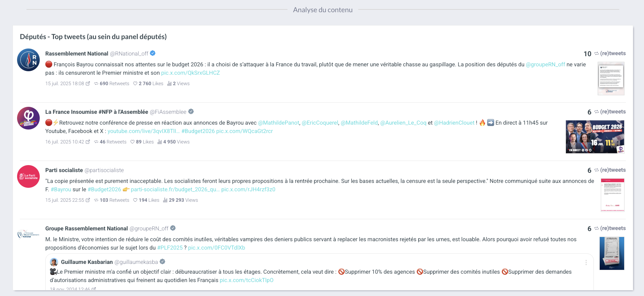Click '690 Retweets' count text

[x=114, y=84]
